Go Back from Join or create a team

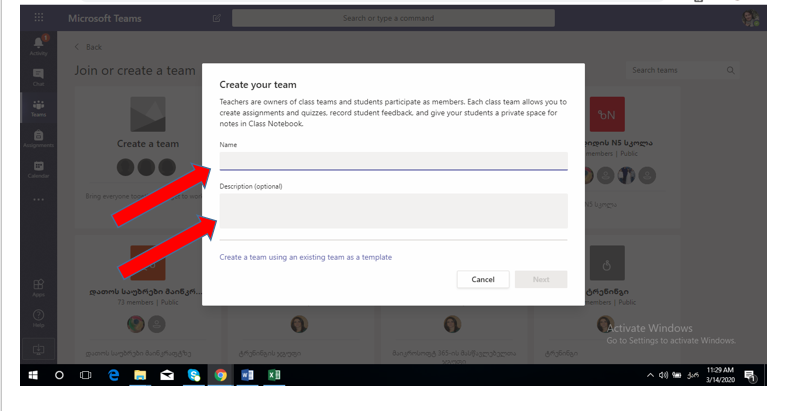point(88,47)
